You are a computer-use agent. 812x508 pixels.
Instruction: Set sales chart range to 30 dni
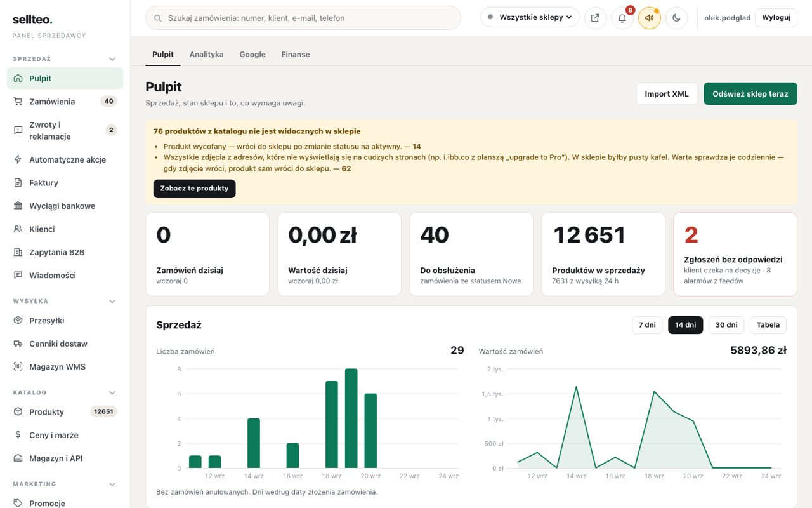(x=726, y=325)
